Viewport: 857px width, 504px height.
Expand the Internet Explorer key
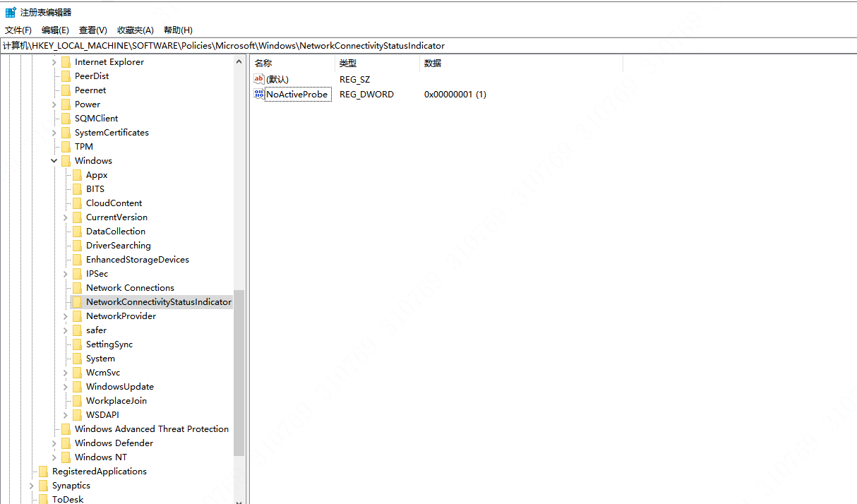click(54, 62)
